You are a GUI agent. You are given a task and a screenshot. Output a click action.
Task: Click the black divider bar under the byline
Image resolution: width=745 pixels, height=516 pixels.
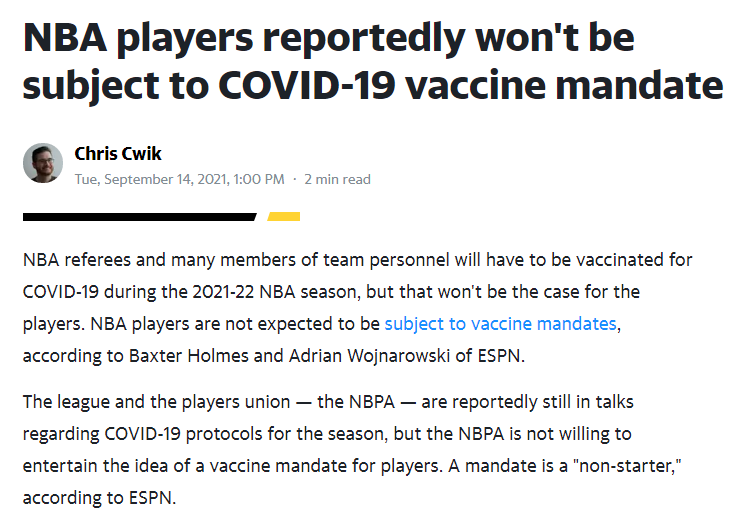coord(140,217)
